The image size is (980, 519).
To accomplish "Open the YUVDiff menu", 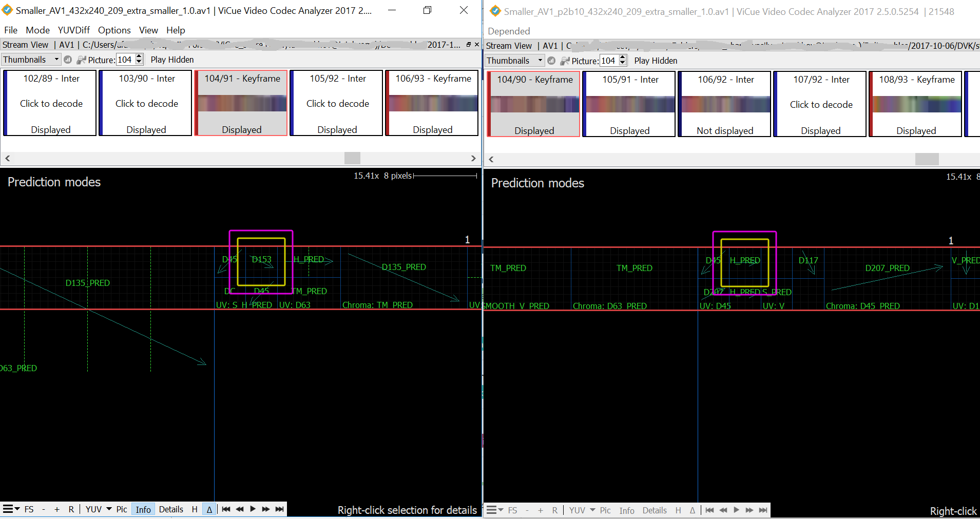I will [x=73, y=30].
